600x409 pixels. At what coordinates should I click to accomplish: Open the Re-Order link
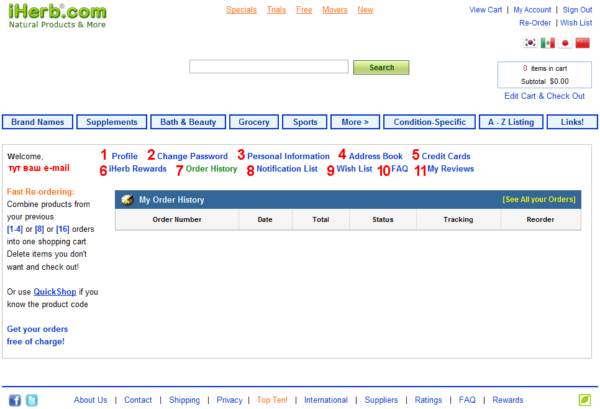pos(535,23)
